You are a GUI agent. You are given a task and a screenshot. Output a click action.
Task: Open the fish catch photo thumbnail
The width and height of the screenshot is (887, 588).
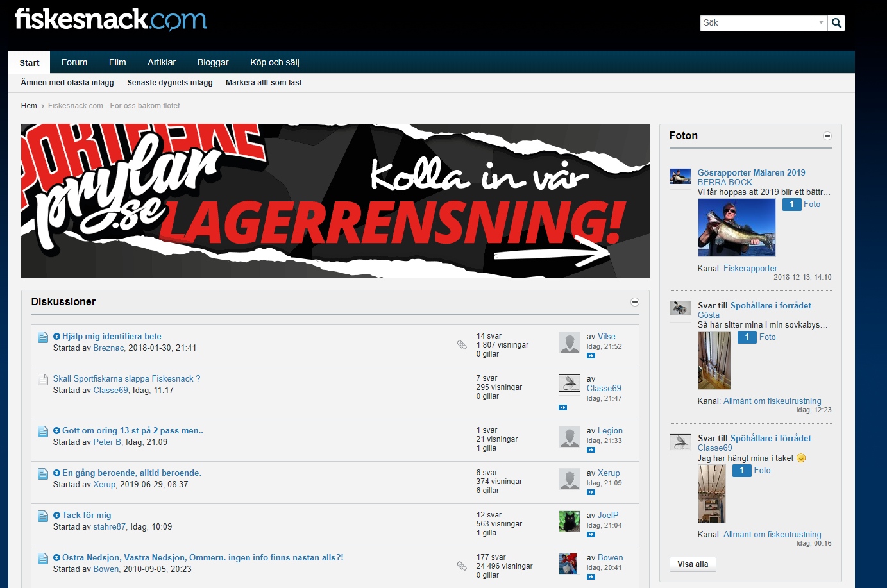pyautogui.click(x=736, y=228)
